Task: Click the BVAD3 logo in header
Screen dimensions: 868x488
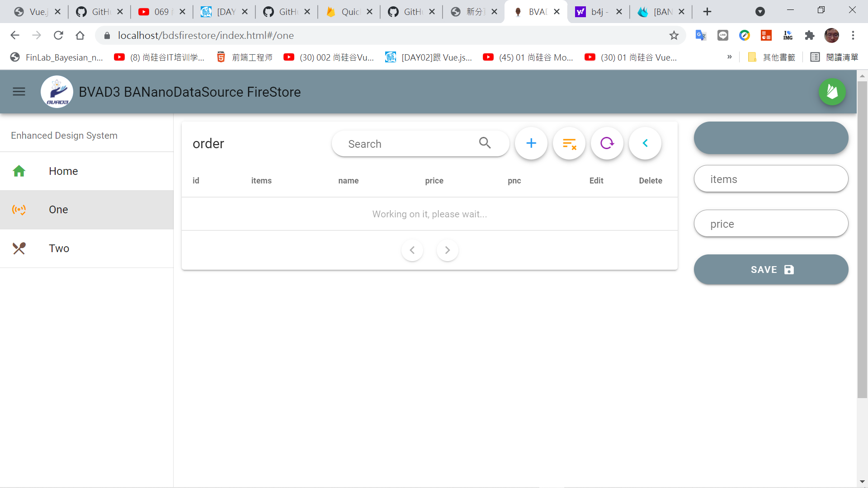Action: point(57,92)
